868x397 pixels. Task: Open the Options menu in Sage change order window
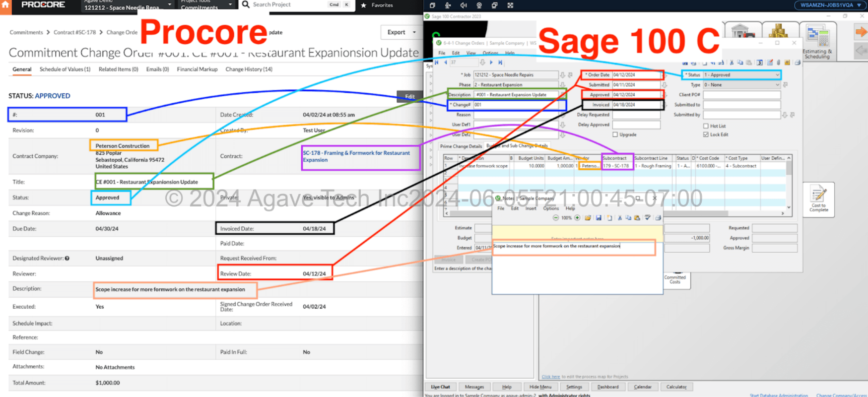(490, 53)
